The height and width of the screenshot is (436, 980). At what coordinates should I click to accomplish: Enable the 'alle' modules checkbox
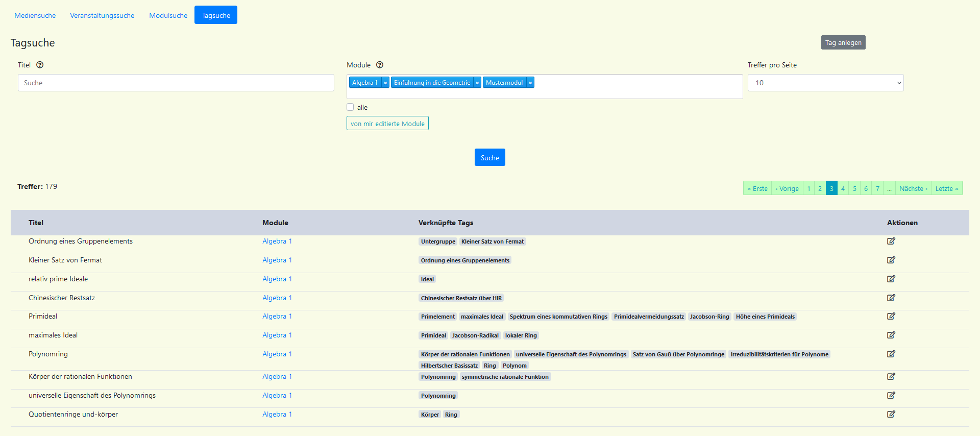(350, 107)
